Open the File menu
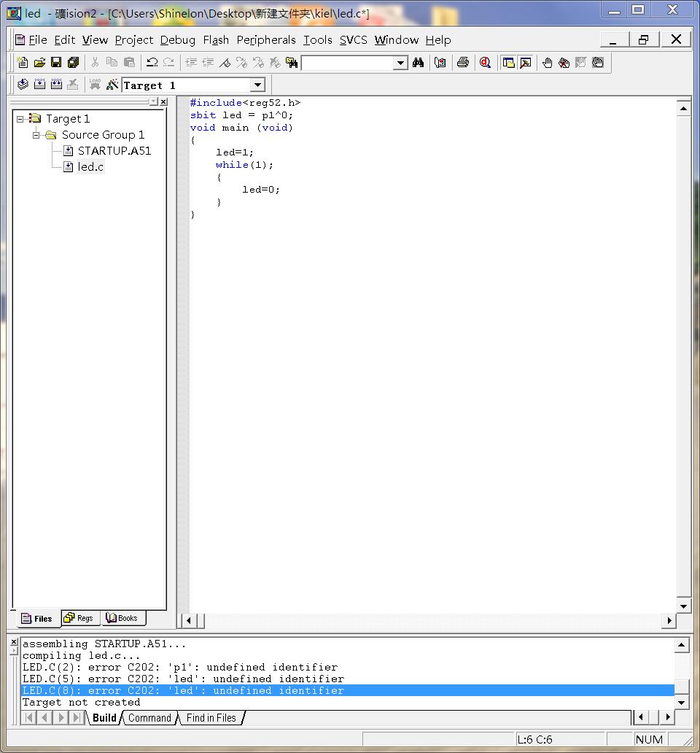This screenshot has height=753, width=700. (x=37, y=40)
